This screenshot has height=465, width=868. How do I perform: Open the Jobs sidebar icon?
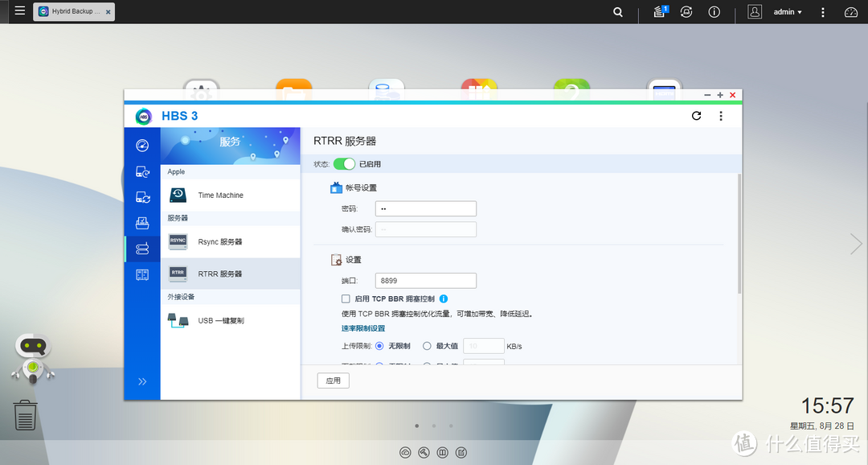(x=142, y=223)
